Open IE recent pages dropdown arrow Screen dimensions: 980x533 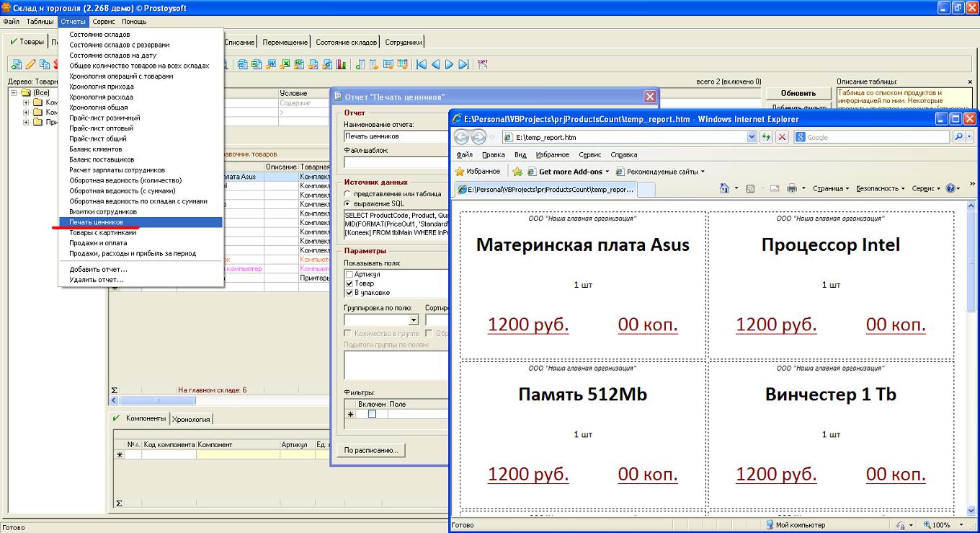pos(491,137)
